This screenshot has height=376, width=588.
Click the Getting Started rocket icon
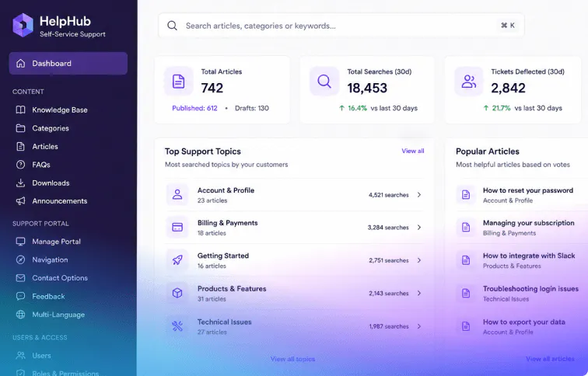tap(177, 260)
